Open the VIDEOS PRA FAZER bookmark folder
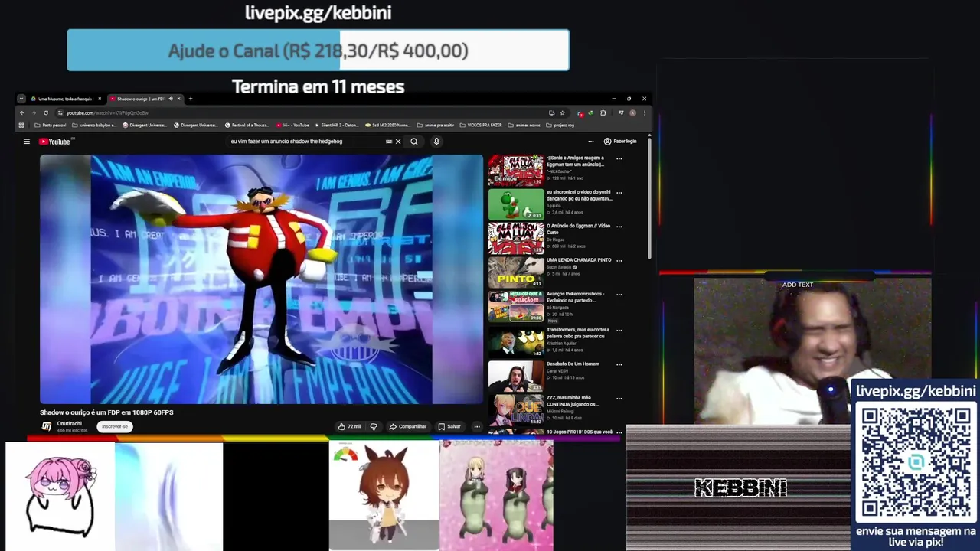The width and height of the screenshot is (980, 551). coord(481,125)
